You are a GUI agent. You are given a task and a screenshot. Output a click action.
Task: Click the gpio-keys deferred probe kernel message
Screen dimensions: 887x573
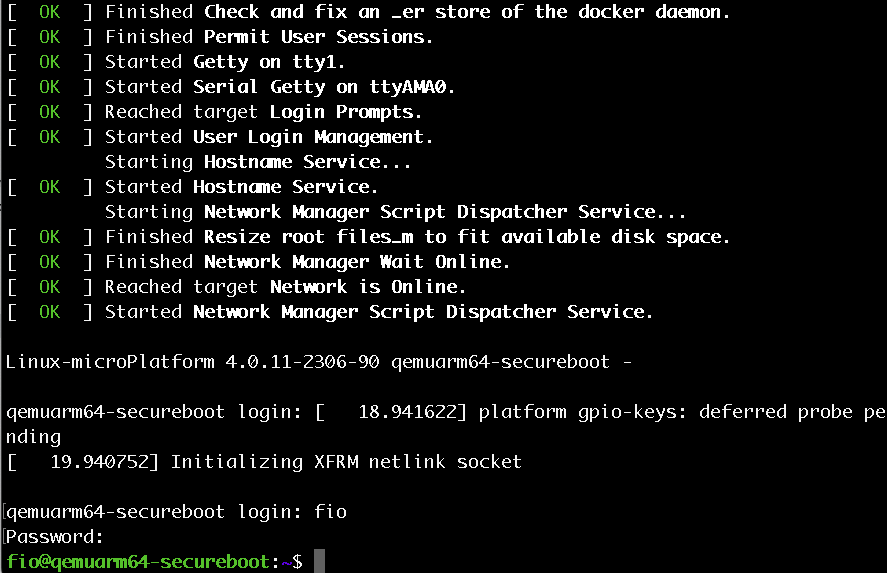coord(665,412)
